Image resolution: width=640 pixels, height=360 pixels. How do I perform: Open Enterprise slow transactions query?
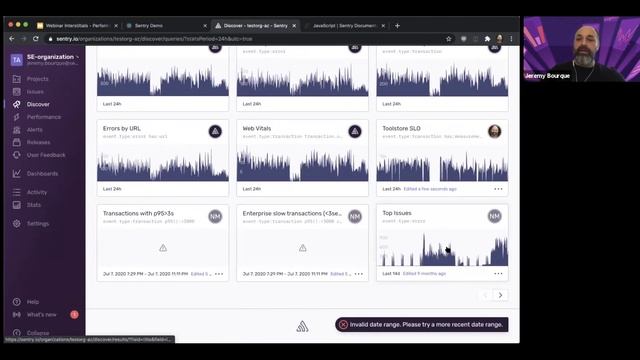[x=292, y=213]
